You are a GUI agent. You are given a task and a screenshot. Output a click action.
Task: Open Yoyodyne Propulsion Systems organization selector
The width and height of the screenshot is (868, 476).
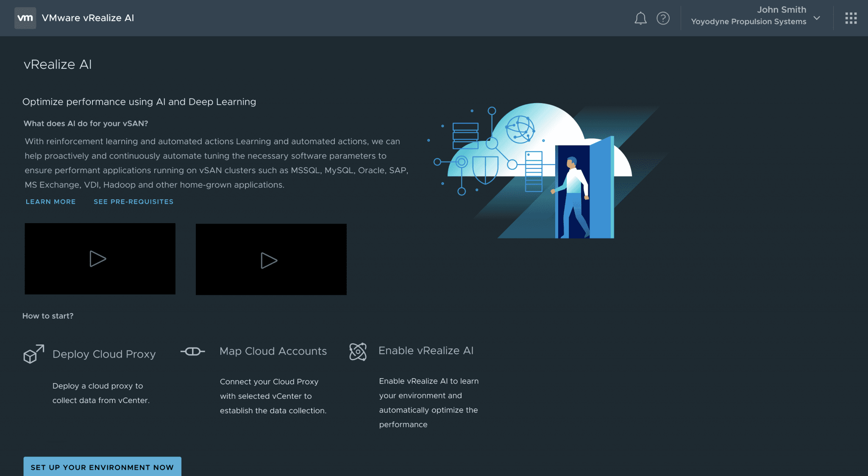click(748, 22)
